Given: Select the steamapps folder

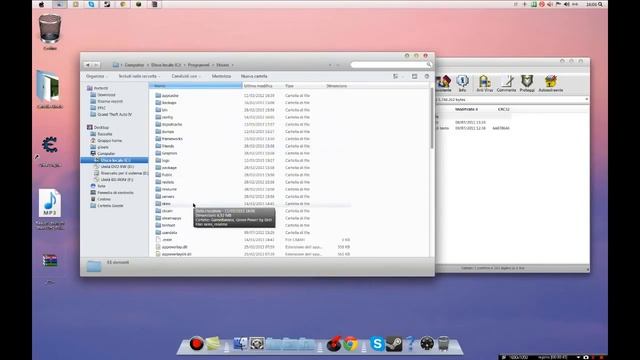Looking at the screenshot, I should point(171,218).
